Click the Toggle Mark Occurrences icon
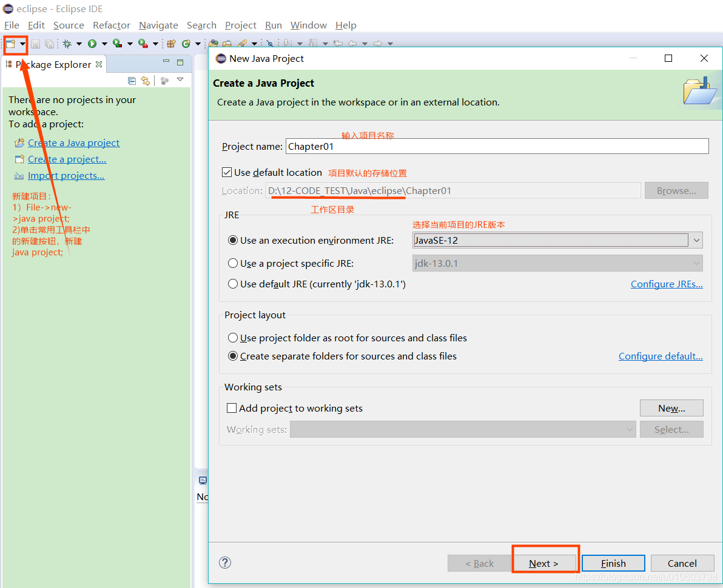The image size is (723, 588). [270, 44]
